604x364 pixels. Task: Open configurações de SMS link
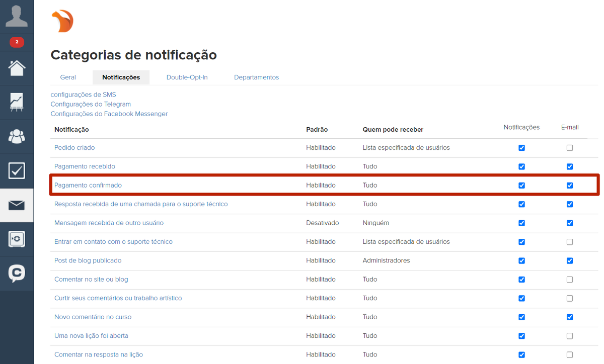(x=83, y=95)
